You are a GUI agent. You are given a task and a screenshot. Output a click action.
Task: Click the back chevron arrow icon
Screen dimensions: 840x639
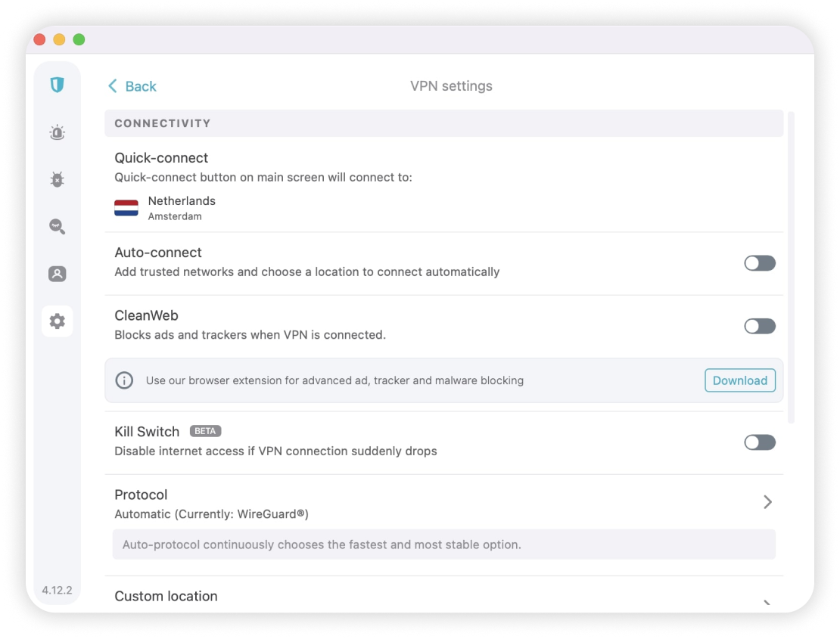click(113, 86)
